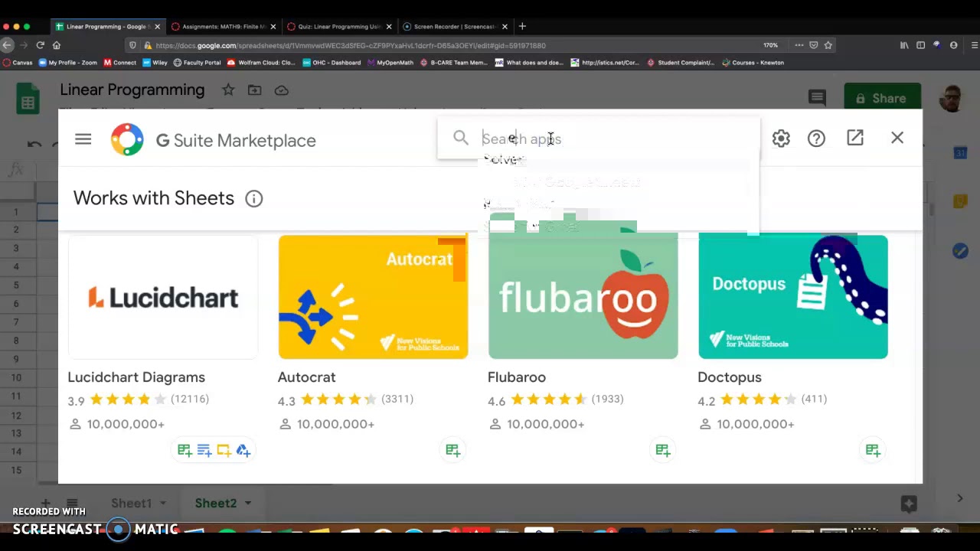
Task: Select row 1 header in spreadsheet
Action: (x=16, y=212)
